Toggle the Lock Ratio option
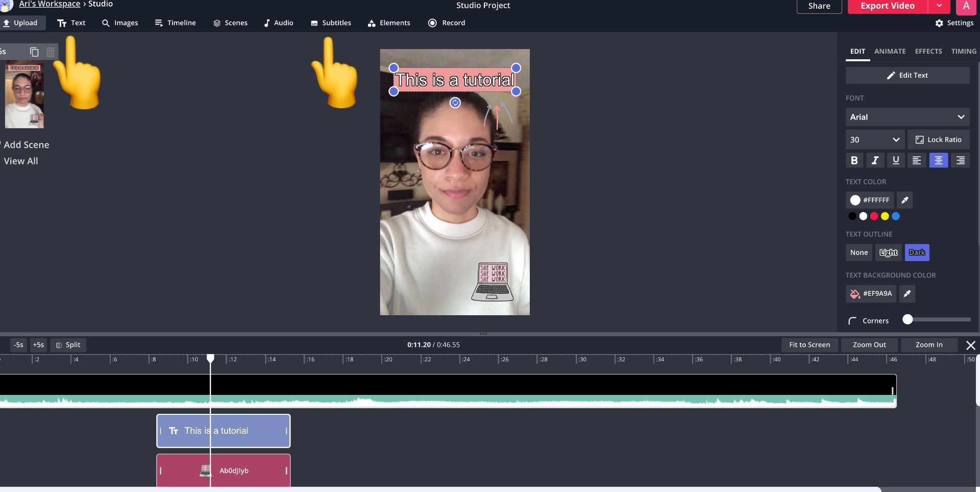The width and height of the screenshot is (980, 492). point(938,139)
